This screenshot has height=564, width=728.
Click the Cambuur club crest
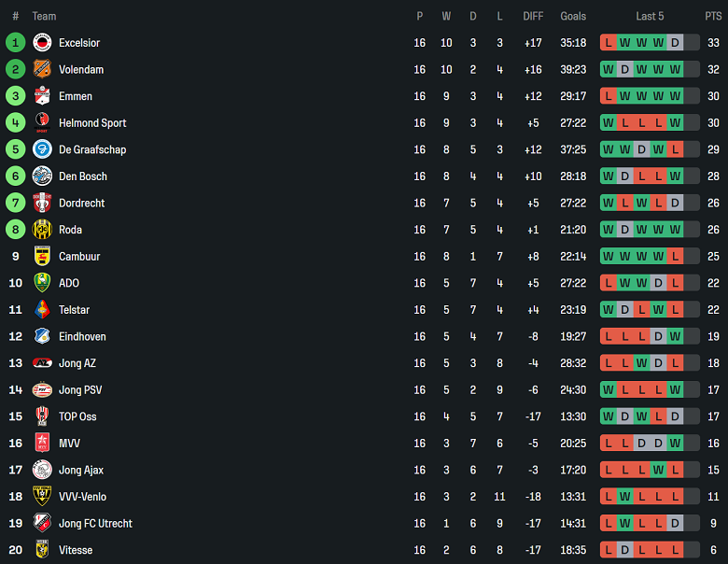click(42, 257)
